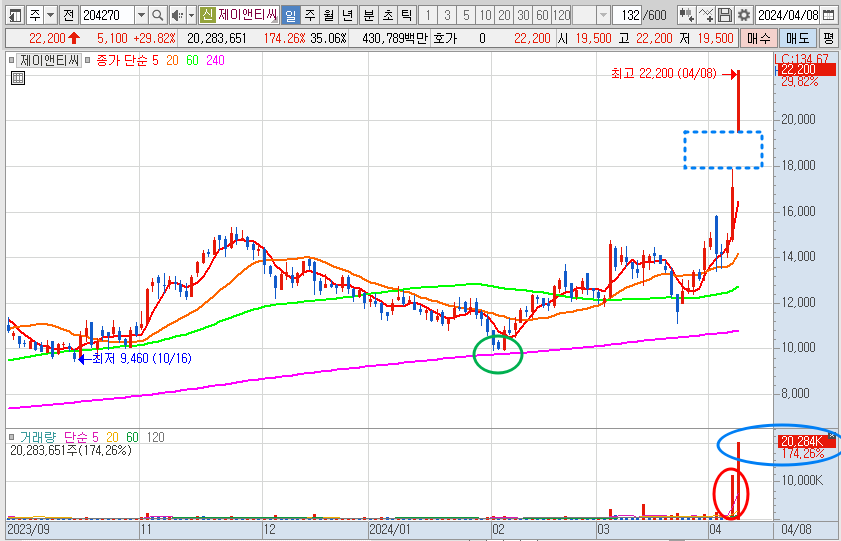Click the stock code search magnifier
Viewport: 841px width, 541px height.
click(157, 15)
